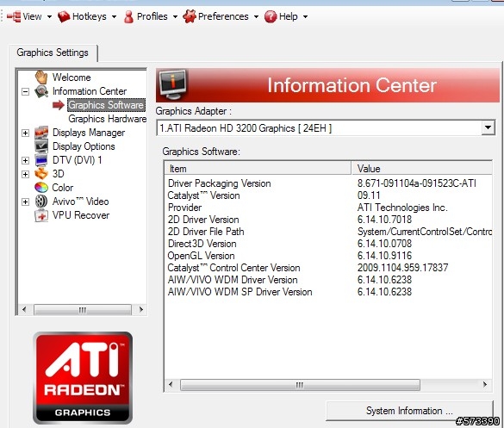The image size is (504, 428).
Task: Click the Welcome hand icon
Action: pos(41,78)
